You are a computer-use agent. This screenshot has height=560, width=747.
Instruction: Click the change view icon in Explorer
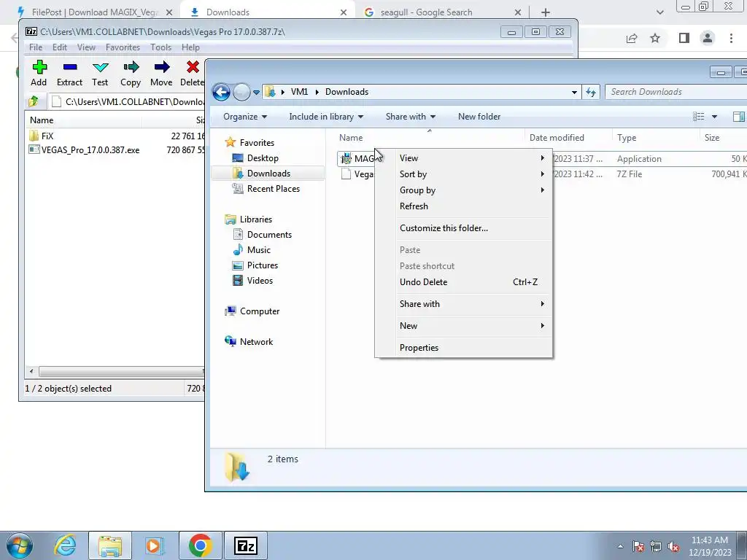(x=698, y=117)
